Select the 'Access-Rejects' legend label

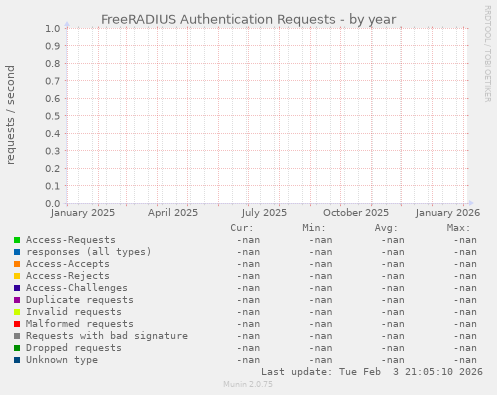68,276
